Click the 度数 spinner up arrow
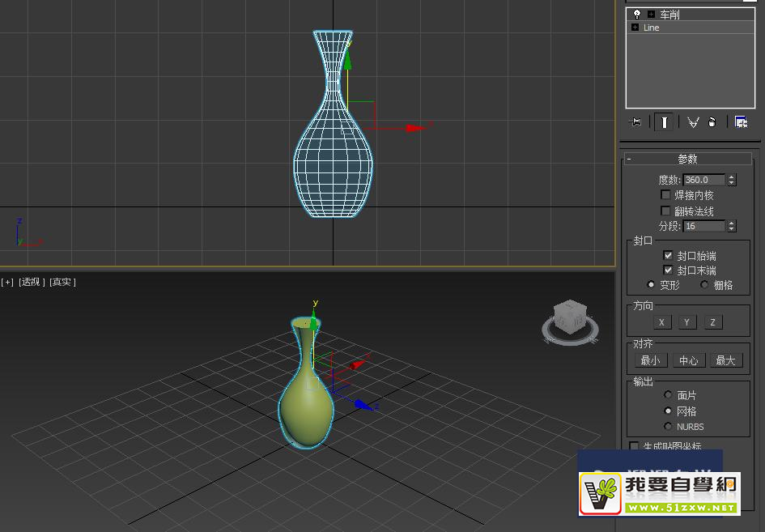Viewport: 765px width, 532px height. tap(731, 176)
